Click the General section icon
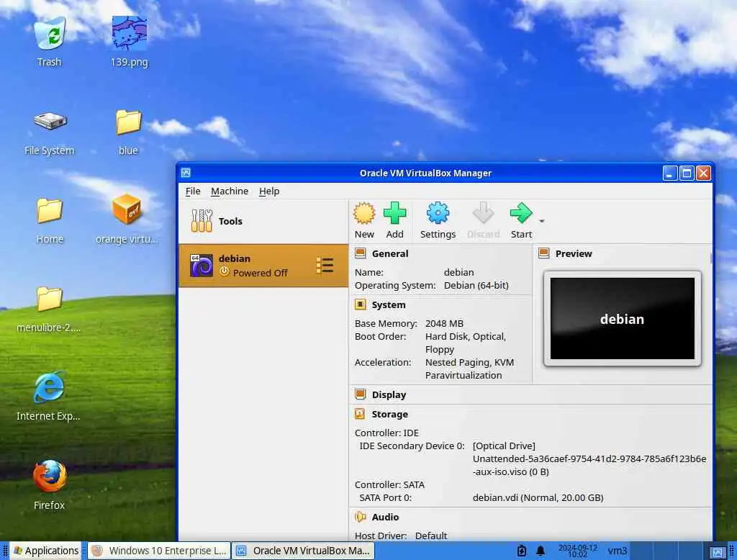Image resolution: width=737 pixels, height=560 pixels. pos(361,253)
